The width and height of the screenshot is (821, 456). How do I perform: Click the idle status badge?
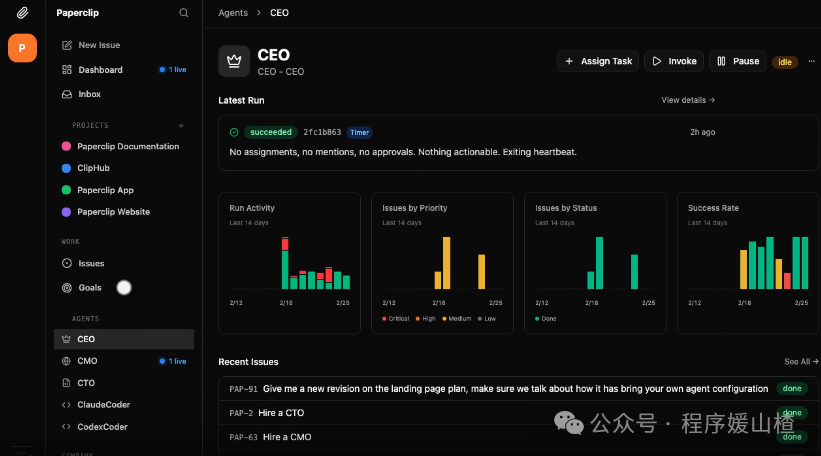point(785,62)
